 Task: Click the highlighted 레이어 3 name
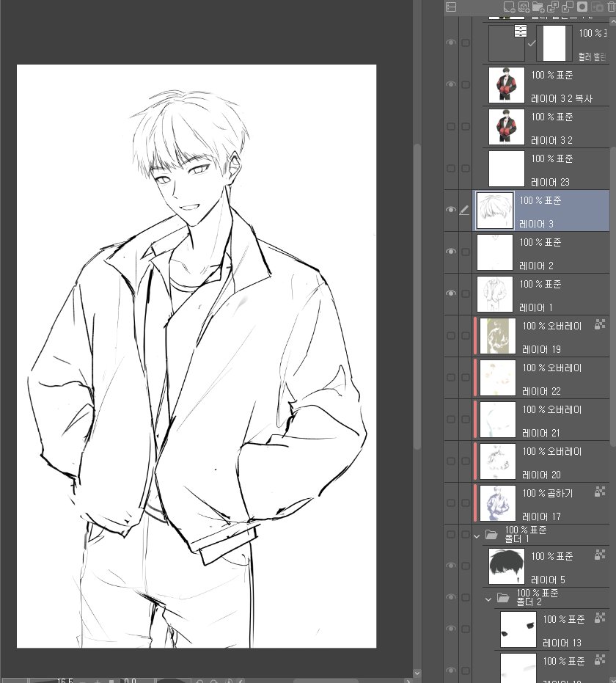[x=536, y=224]
